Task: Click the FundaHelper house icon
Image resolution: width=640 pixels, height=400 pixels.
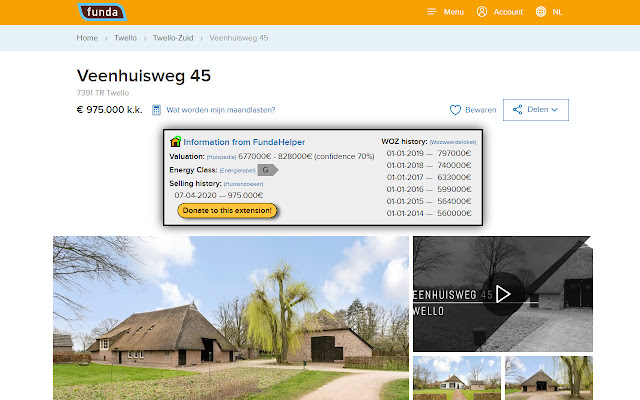Action: (176, 142)
